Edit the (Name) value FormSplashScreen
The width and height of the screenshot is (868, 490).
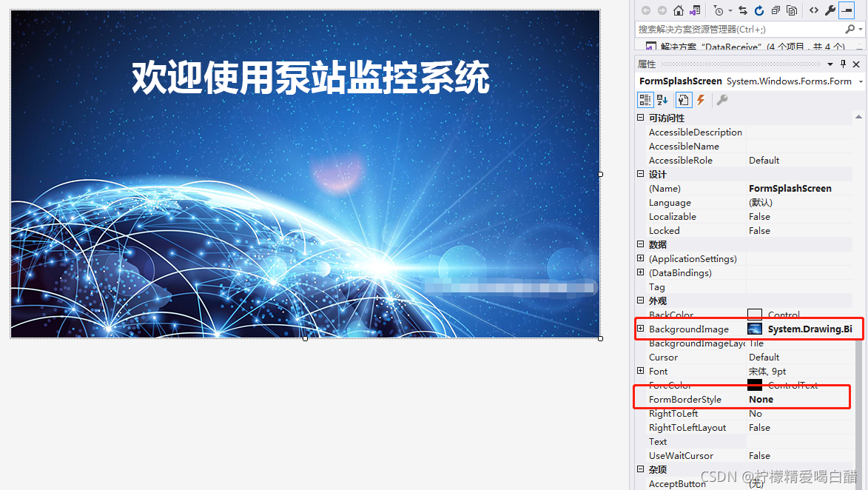[790, 188]
